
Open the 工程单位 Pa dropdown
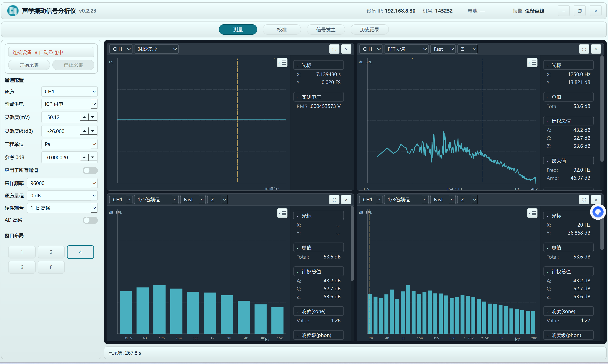point(69,144)
